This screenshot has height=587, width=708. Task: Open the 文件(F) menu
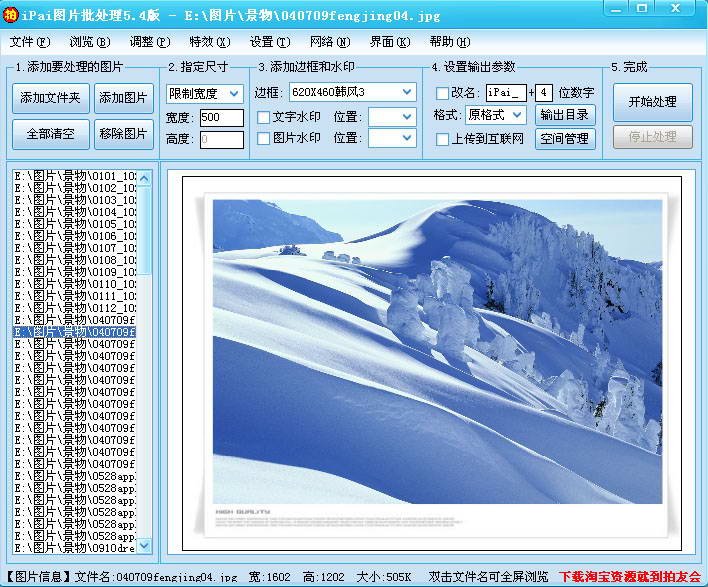[x=30, y=42]
